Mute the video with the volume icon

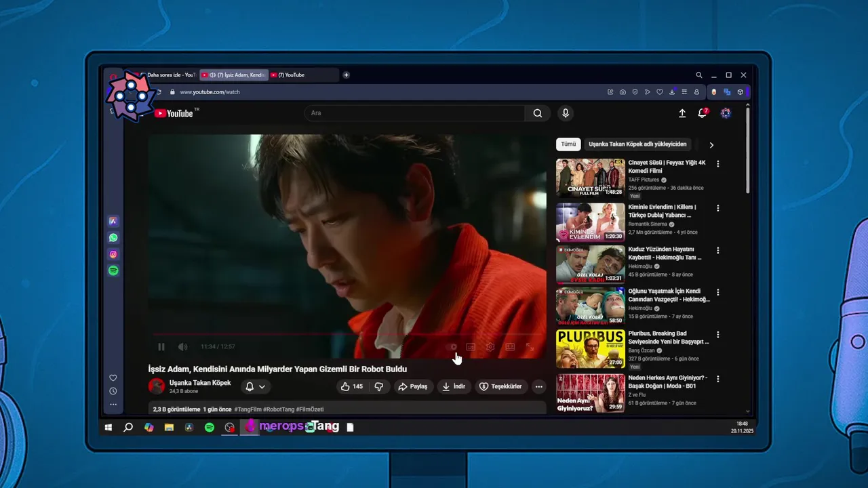(182, 347)
